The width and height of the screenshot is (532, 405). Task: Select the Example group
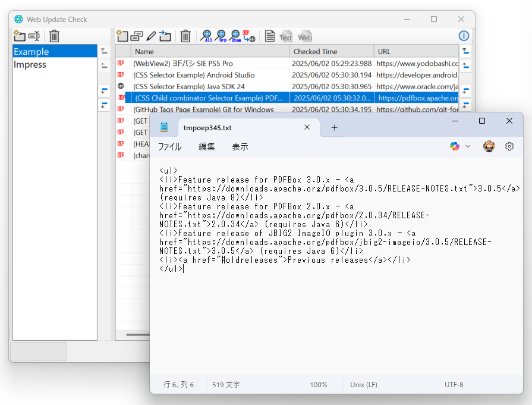point(55,52)
